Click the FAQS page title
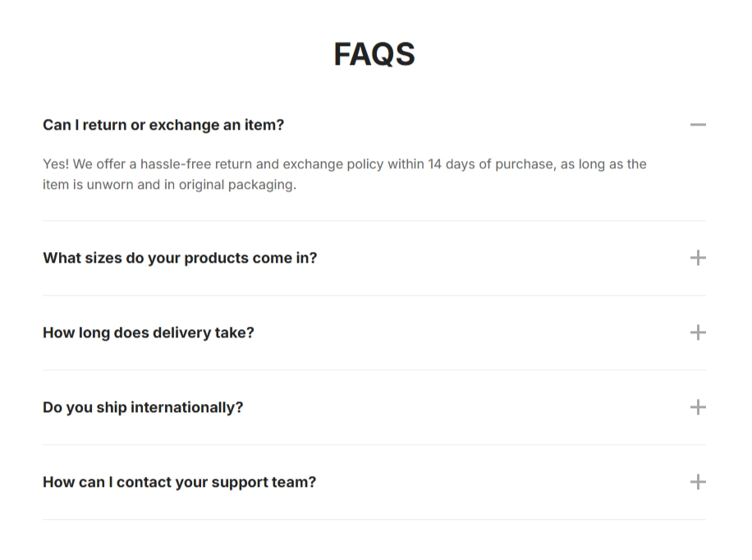 374,53
